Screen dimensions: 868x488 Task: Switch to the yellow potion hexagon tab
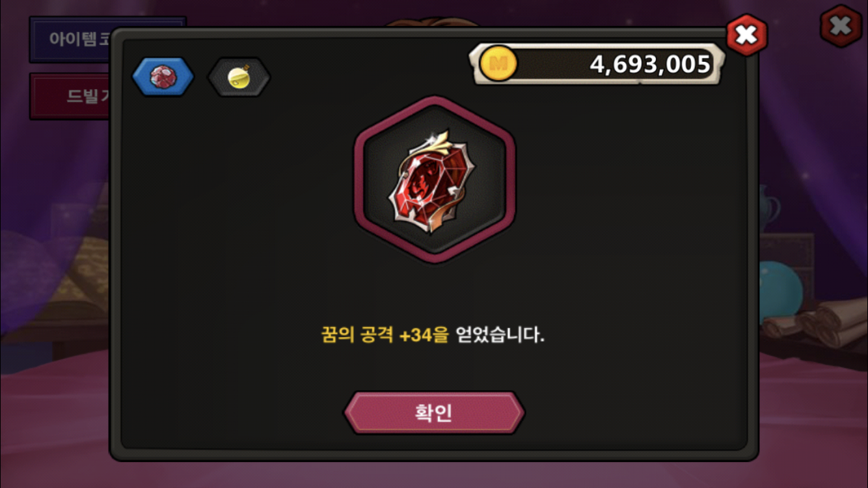[239, 77]
